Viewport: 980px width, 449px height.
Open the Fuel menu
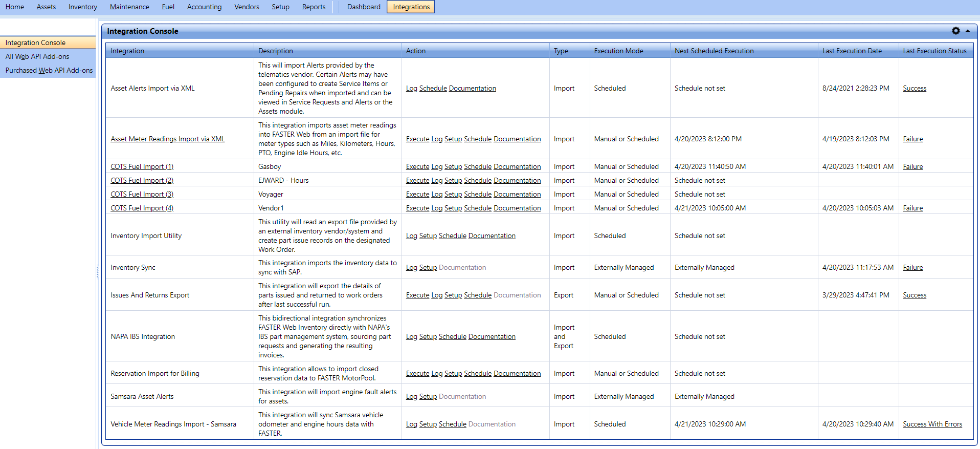pos(168,7)
